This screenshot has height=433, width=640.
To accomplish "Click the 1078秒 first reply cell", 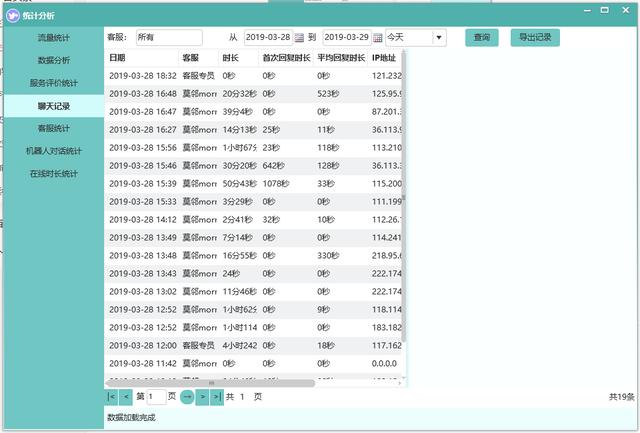I will (x=276, y=184).
